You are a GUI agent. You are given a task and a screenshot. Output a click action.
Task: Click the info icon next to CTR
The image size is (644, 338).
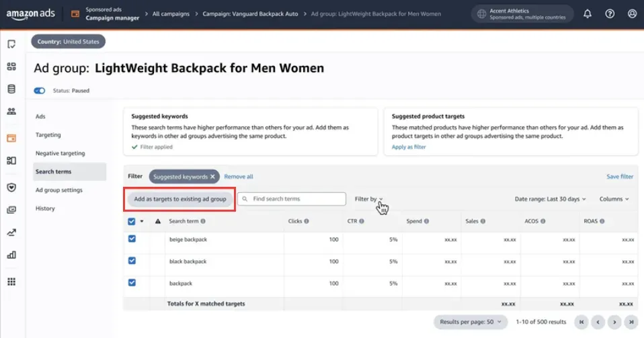click(362, 221)
